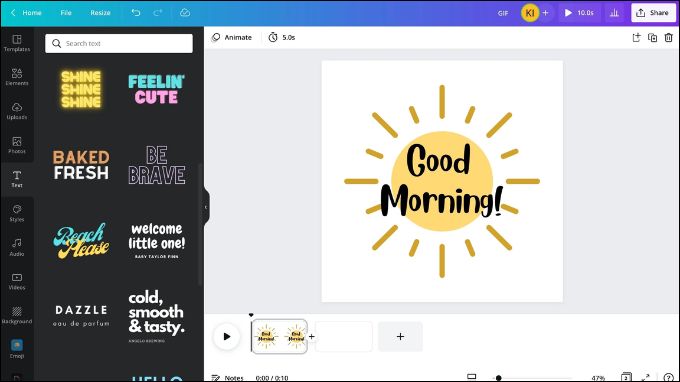Select the BE BRAVE text style
This screenshot has height=382, width=680.
(157, 165)
